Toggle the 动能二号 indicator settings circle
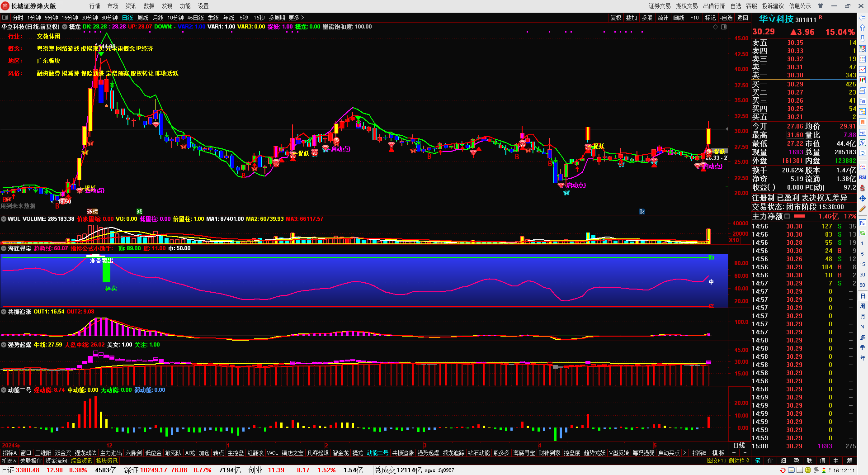 [x=4, y=390]
